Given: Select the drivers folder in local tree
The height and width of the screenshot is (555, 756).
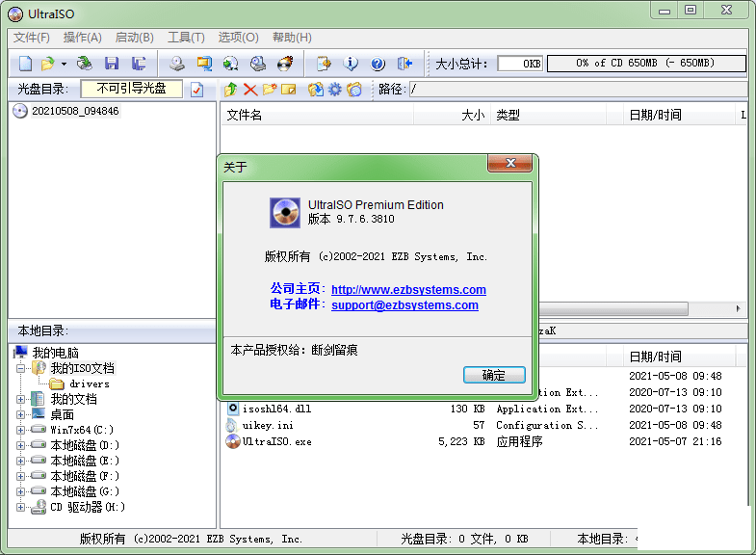Looking at the screenshot, I should [x=90, y=383].
